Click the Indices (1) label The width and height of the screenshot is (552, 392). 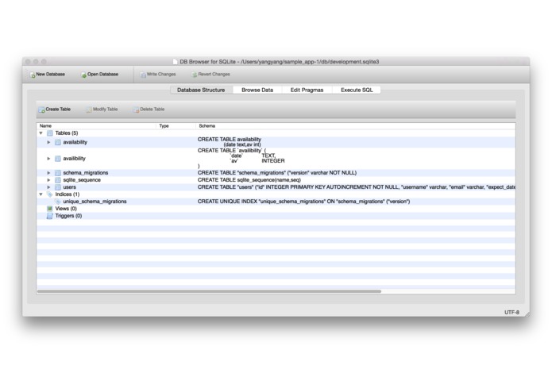(68, 194)
